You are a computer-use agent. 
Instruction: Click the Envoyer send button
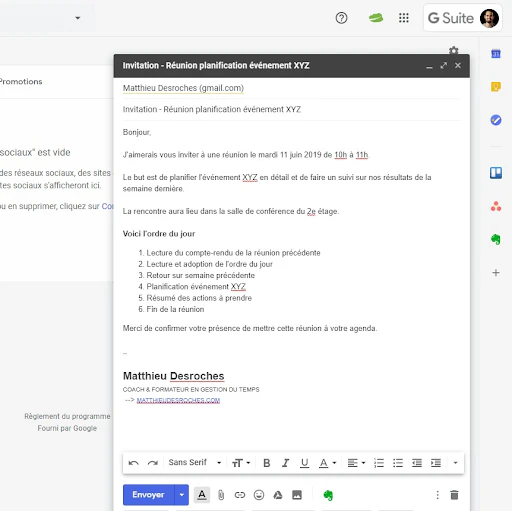[x=148, y=495]
